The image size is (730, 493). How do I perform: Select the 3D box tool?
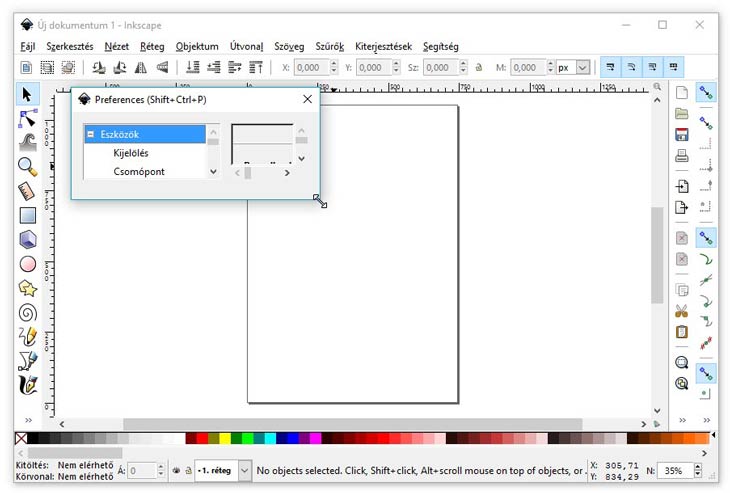click(28, 239)
